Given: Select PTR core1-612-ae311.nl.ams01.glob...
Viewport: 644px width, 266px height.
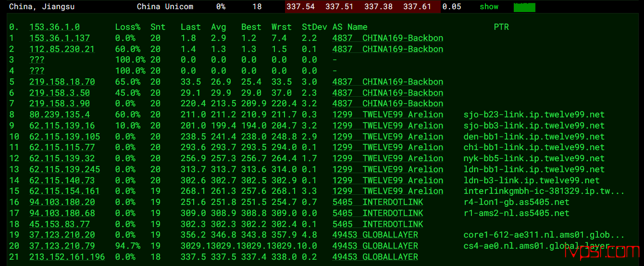Looking at the screenshot, I should pyautogui.click(x=544, y=235).
